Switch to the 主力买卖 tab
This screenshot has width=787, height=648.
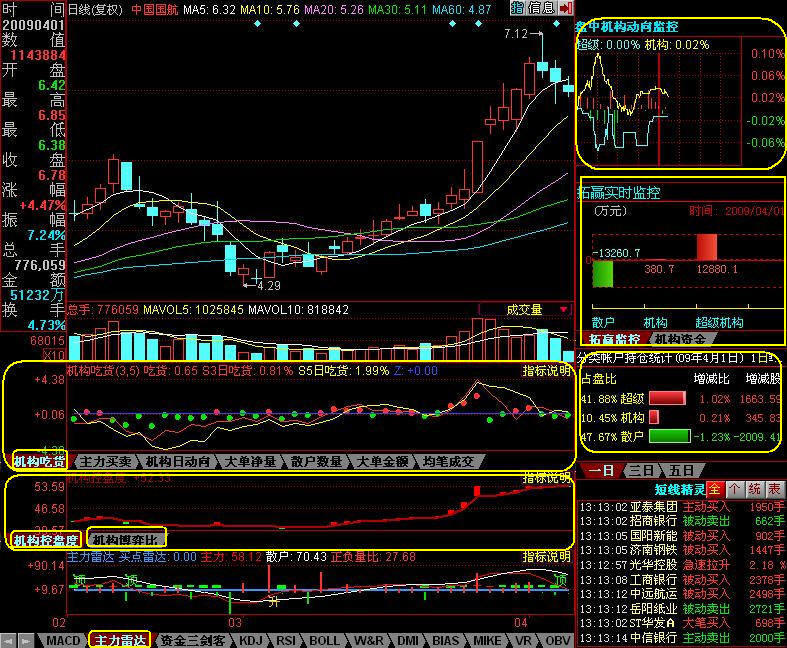105,461
